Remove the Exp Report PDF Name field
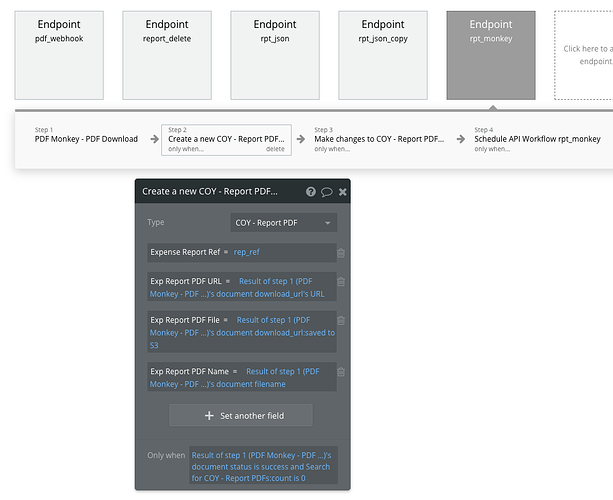Viewport: 613px width, 500px height. pyautogui.click(x=342, y=371)
